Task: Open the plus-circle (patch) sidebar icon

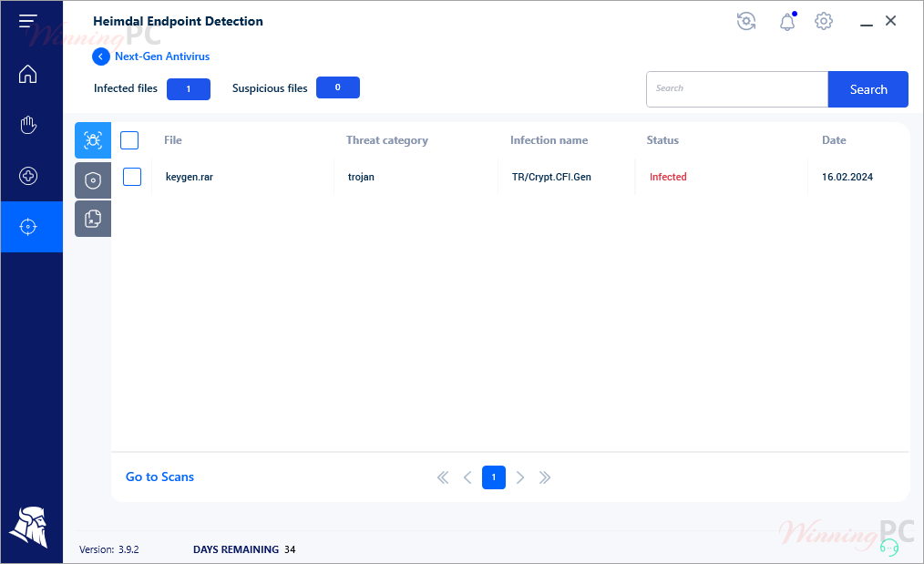Action: (27, 176)
